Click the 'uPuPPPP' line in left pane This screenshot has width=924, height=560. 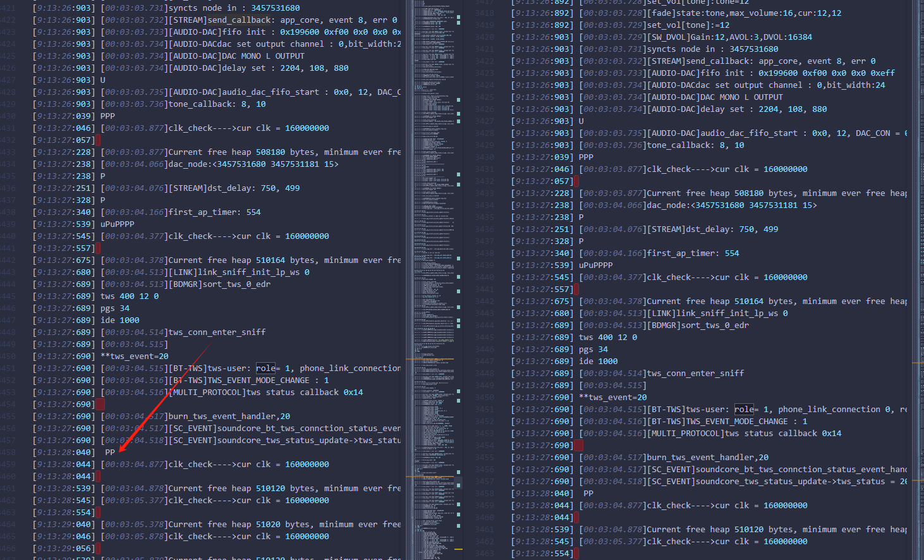(x=117, y=224)
